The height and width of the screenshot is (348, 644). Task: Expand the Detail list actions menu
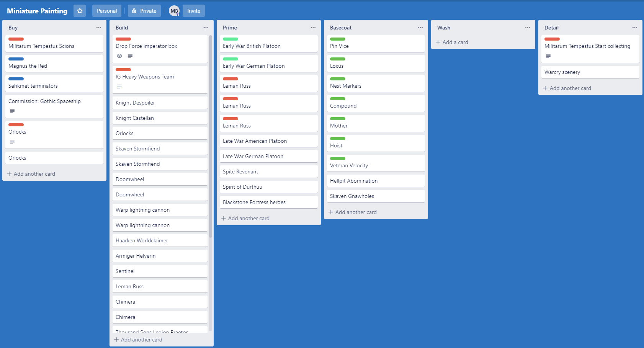pyautogui.click(x=635, y=28)
